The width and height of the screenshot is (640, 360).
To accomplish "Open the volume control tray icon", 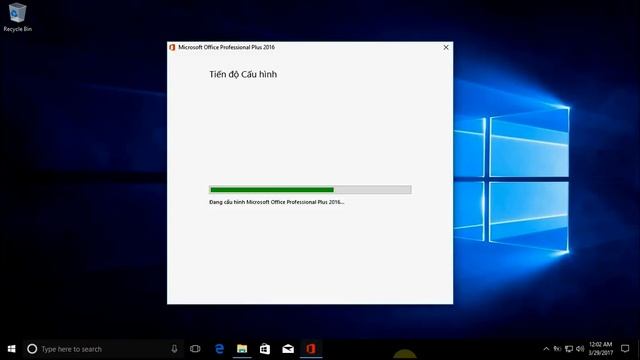I will [580, 349].
